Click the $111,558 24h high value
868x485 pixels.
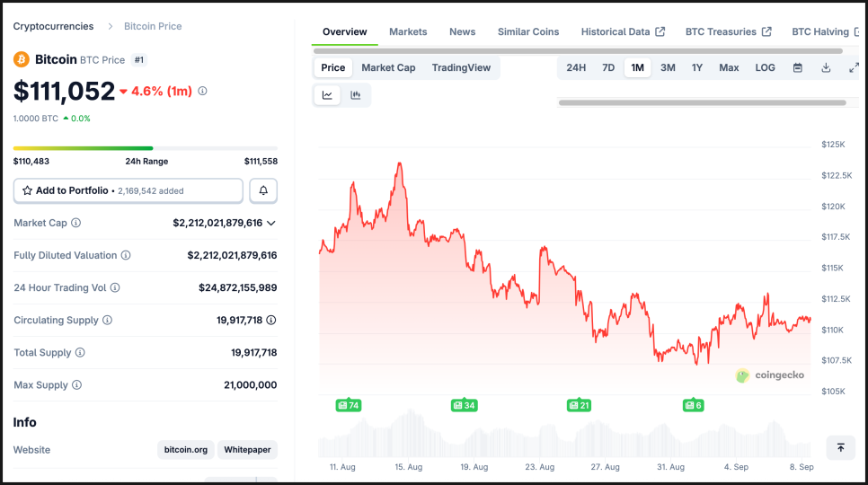(x=261, y=161)
